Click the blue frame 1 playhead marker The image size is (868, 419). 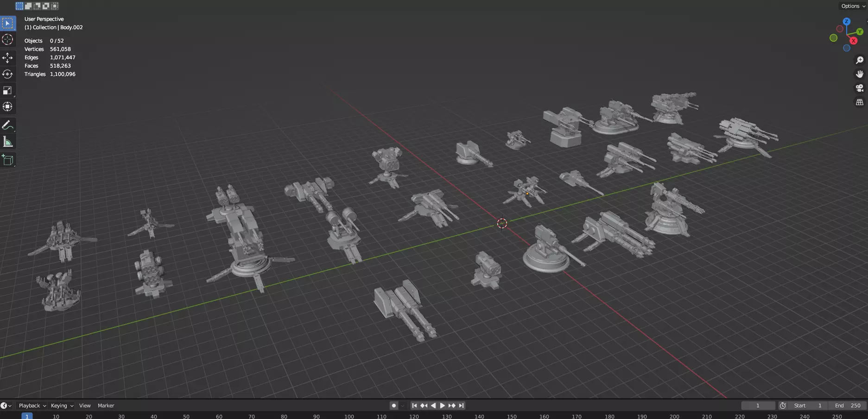click(27, 416)
